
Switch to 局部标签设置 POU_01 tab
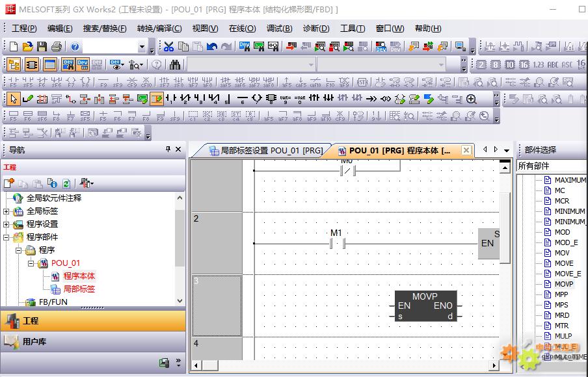(266, 151)
